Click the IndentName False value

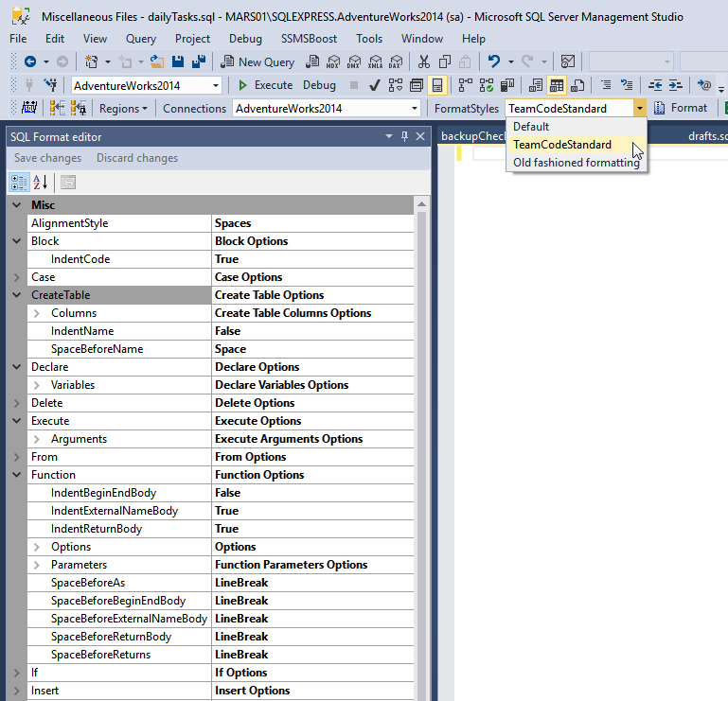click(x=312, y=331)
